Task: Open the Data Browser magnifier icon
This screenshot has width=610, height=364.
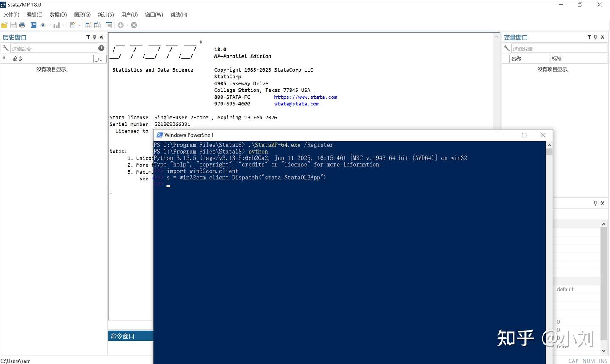Action: pos(97,25)
